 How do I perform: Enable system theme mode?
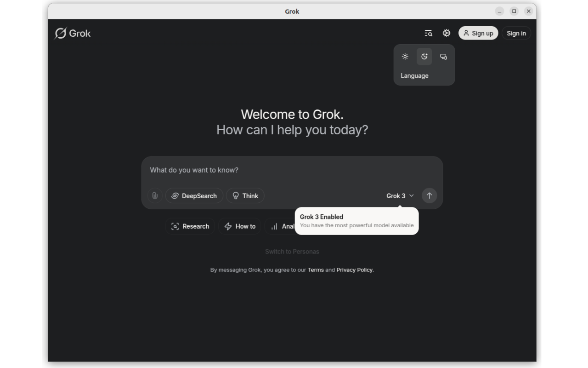point(443,56)
